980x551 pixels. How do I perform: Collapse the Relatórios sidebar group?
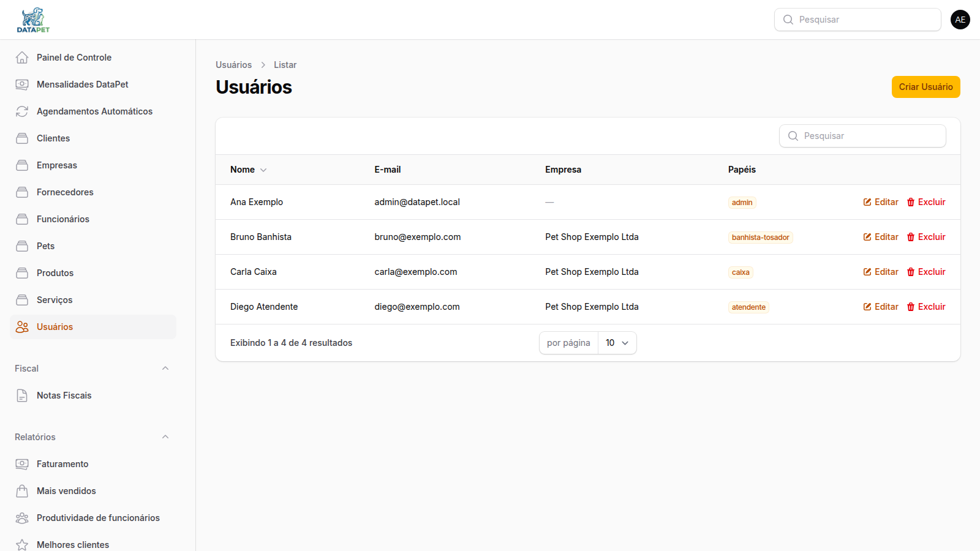pos(165,437)
